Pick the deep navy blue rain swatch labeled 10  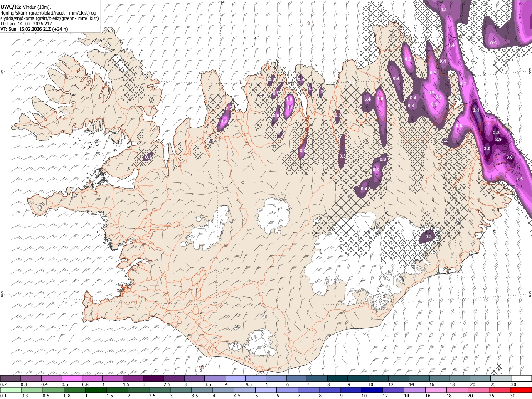pyautogui.click(x=371, y=390)
